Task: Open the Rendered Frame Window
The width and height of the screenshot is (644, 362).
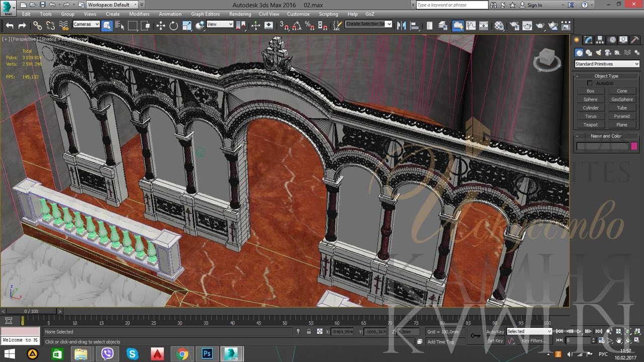Action: [527, 26]
